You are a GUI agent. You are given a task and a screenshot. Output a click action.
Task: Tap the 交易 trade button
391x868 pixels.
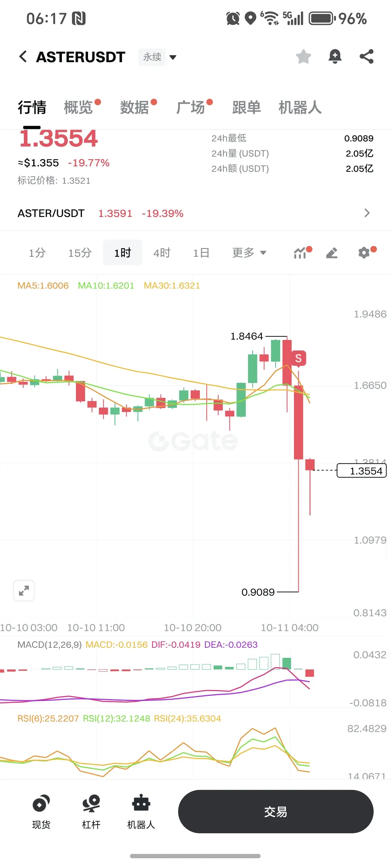pyautogui.click(x=276, y=812)
